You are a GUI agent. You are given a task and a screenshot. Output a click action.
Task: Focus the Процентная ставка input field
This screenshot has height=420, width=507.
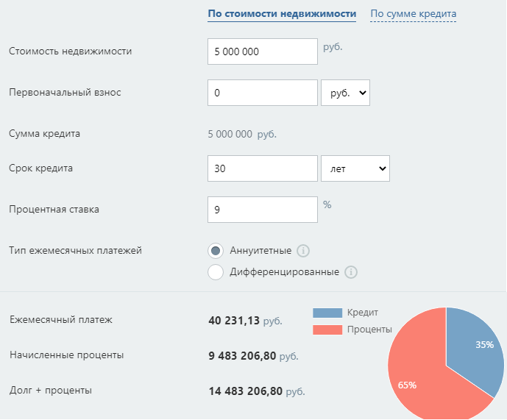pyautogui.click(x=263, y=210)
